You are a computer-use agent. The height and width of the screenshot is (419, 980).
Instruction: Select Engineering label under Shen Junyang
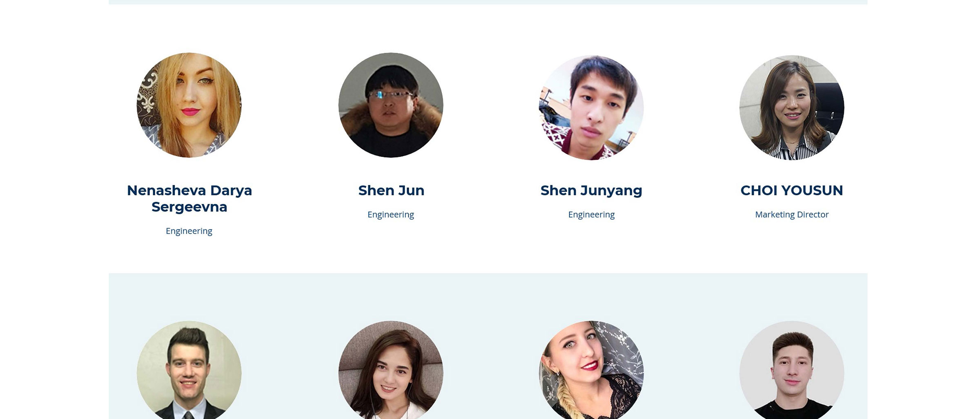point(591,215)
